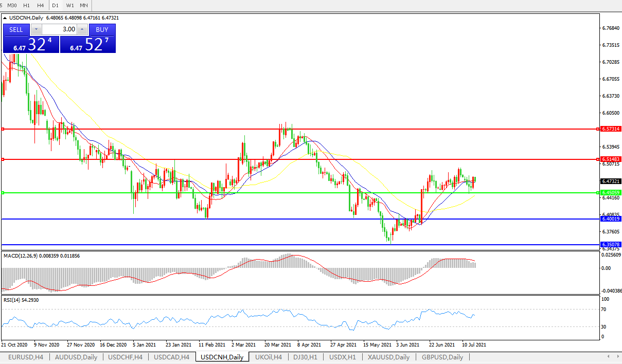Viewport: 622px width, 364px height.
Task: Select the green 6.45059 price level label
Action: (x=611, y=192)
